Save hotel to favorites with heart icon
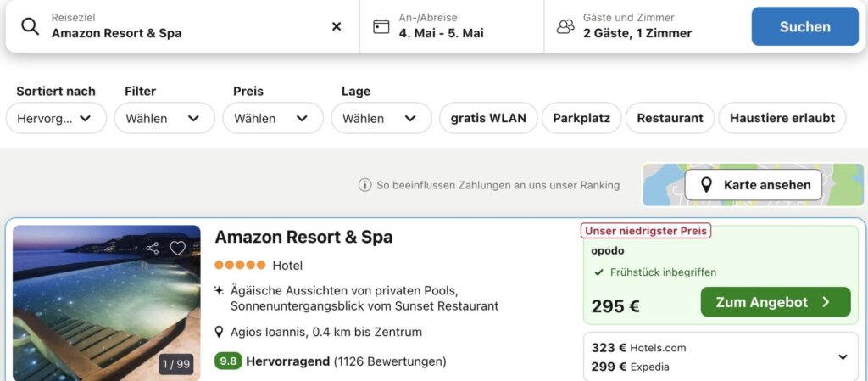 pyautogui.click(x=177, y=248)
